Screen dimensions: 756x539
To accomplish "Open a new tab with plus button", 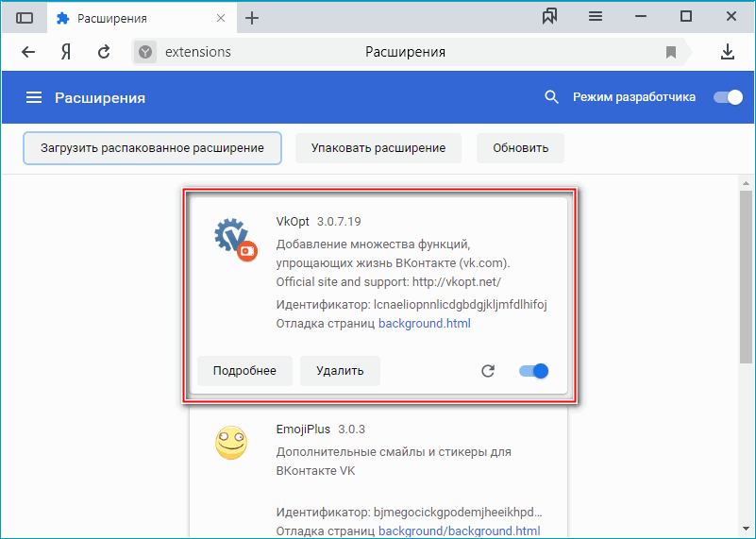I will tap(252, 18).
